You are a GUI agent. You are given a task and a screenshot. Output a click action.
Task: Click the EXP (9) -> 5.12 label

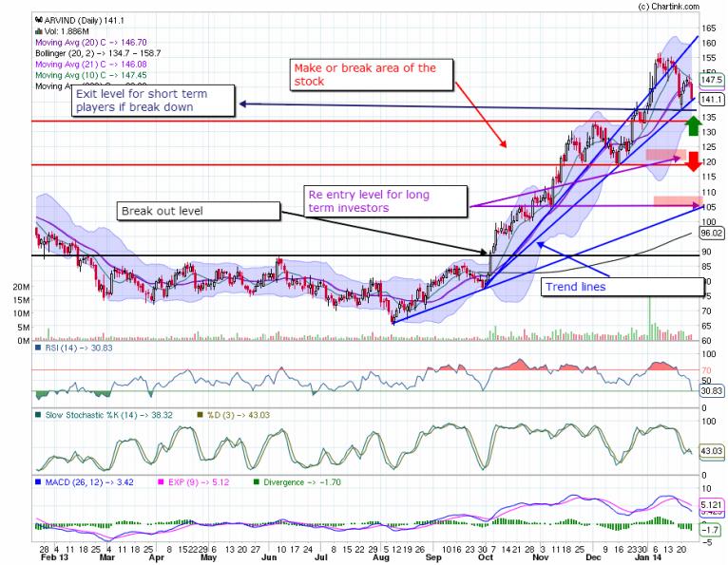click(199, 482)
